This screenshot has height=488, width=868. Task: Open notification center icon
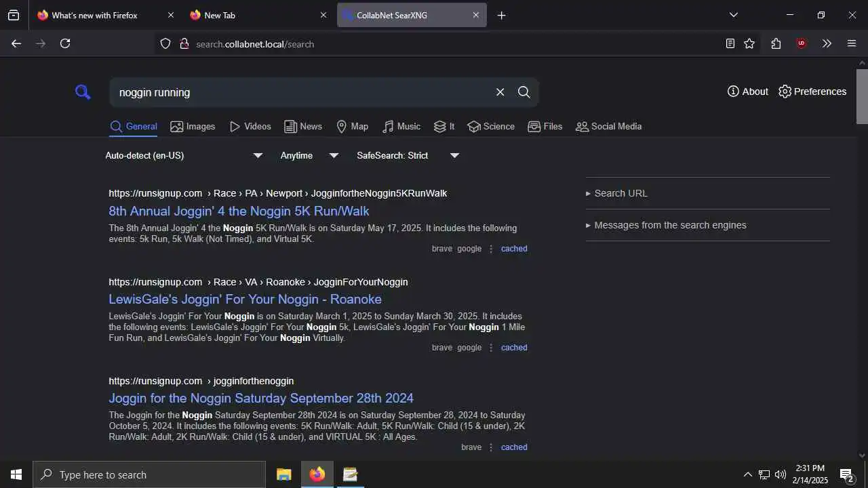coord(846,474)
